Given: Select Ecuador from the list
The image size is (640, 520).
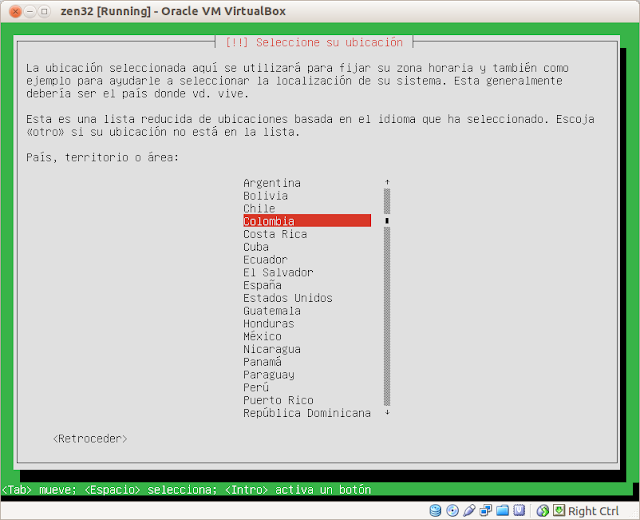Looking at the screenshot, I should point(307,260).
